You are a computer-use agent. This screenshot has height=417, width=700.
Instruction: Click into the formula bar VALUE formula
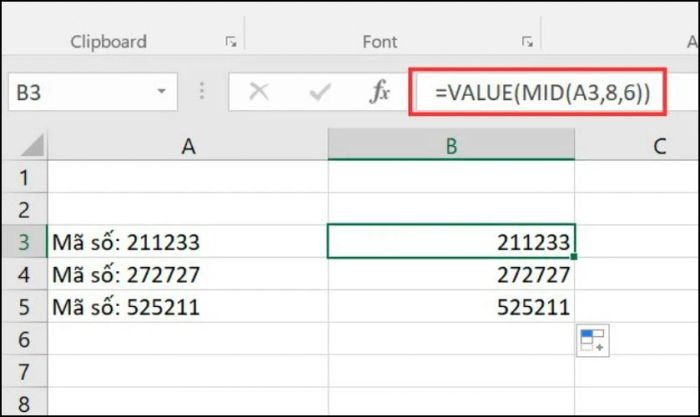point(542,92)
